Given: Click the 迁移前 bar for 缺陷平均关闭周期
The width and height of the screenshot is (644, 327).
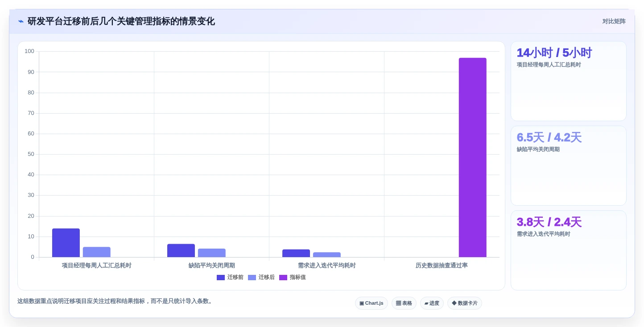Looking at the screenshot, I should 181,250.
